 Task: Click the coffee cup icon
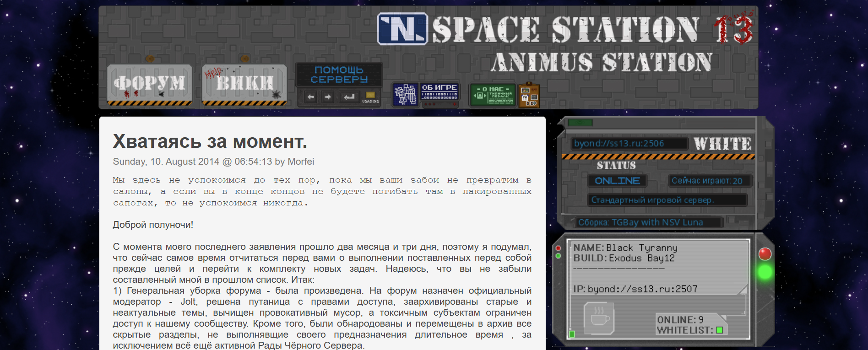coord(599,318)
